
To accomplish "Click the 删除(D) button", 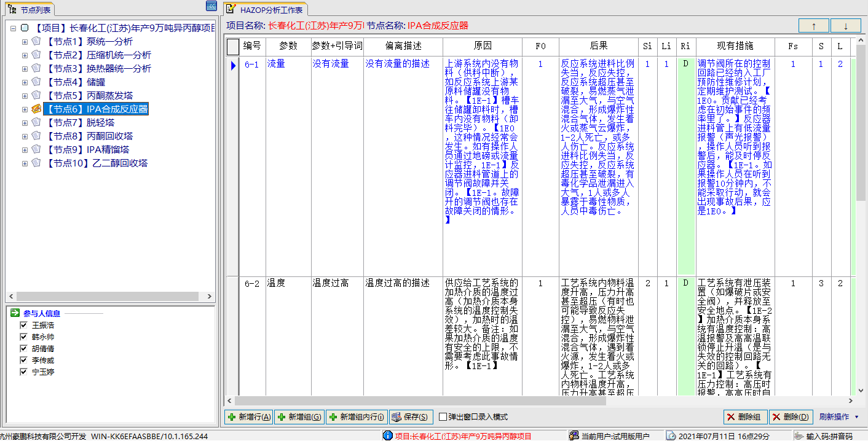I will (x=791, y=417).
